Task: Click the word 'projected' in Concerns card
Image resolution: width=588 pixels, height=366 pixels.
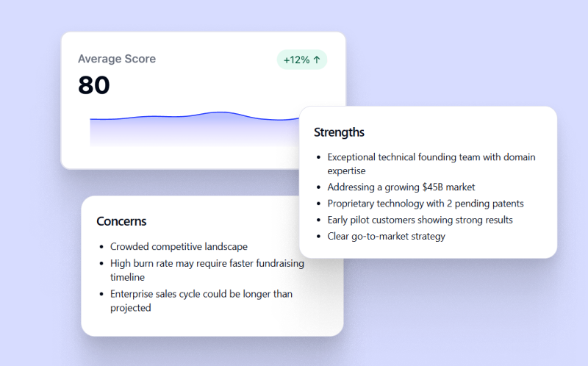Action: (x=131, y=308)
